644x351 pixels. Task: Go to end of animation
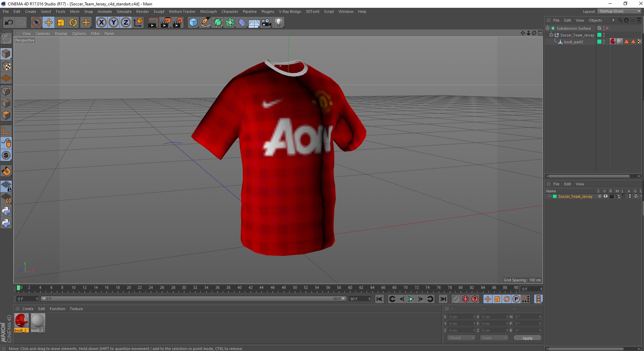click(443, 299)
